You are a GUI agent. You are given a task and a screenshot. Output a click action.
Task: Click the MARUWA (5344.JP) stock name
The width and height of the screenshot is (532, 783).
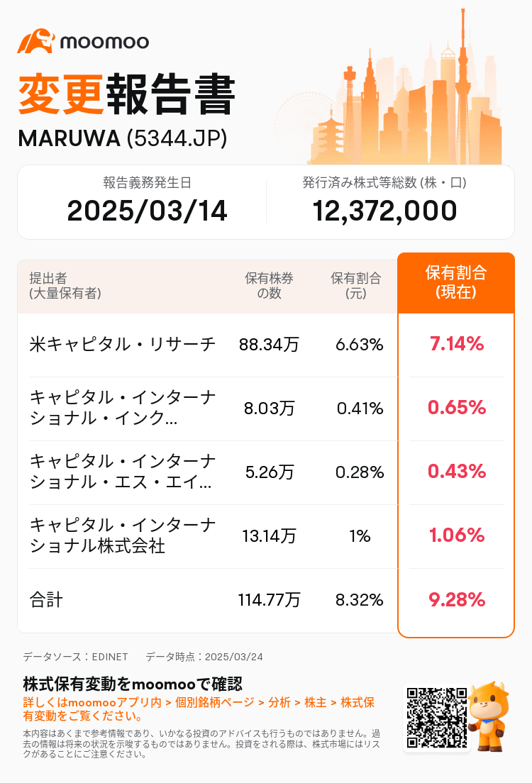[x=122, y=139]
